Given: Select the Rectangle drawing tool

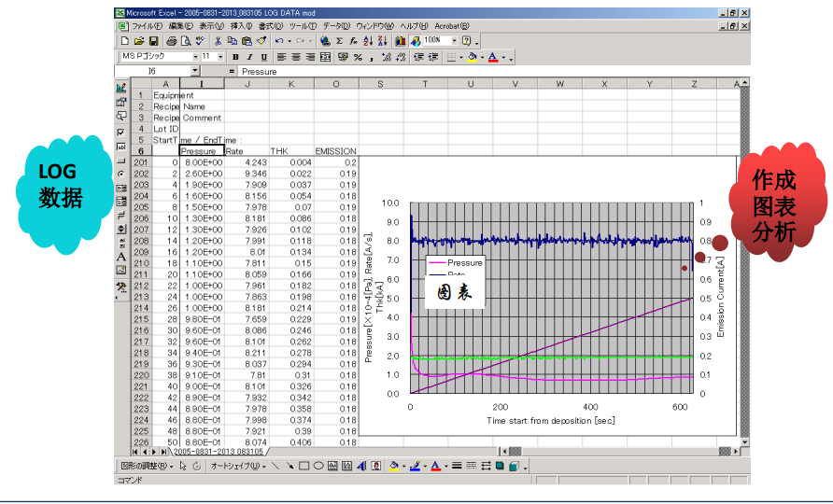Looking at the screenshot, I should tap(304, 465).
